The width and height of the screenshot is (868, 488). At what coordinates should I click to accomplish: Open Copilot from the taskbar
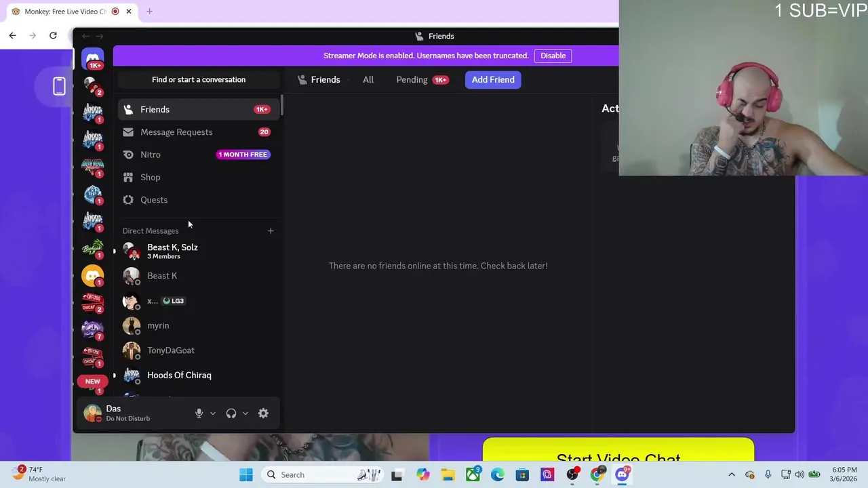pyautogui.click(x=422, y=474)
